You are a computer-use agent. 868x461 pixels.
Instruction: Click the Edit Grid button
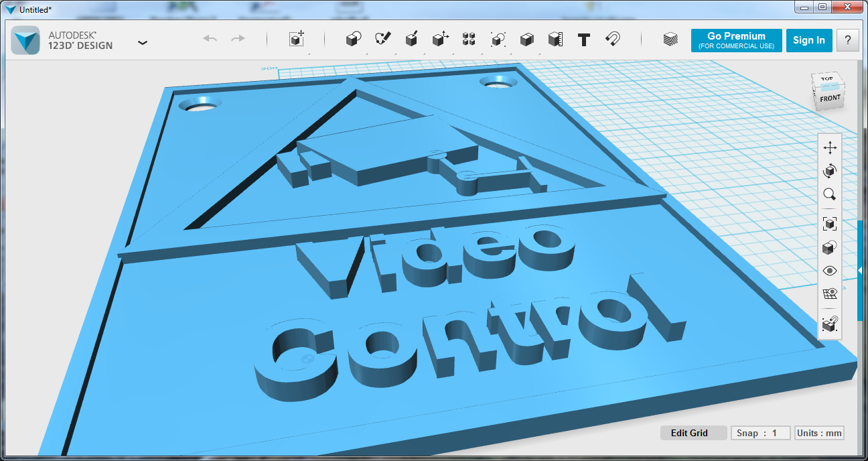click(x=693, y=433)
